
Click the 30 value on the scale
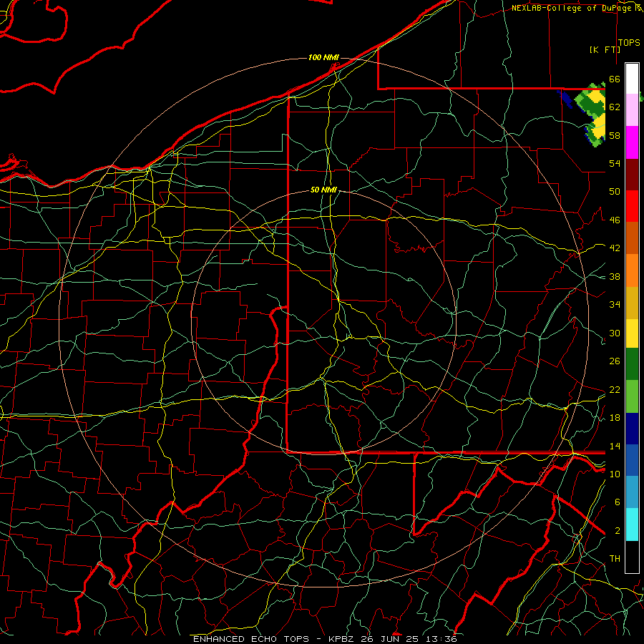(x=615, y=333)
